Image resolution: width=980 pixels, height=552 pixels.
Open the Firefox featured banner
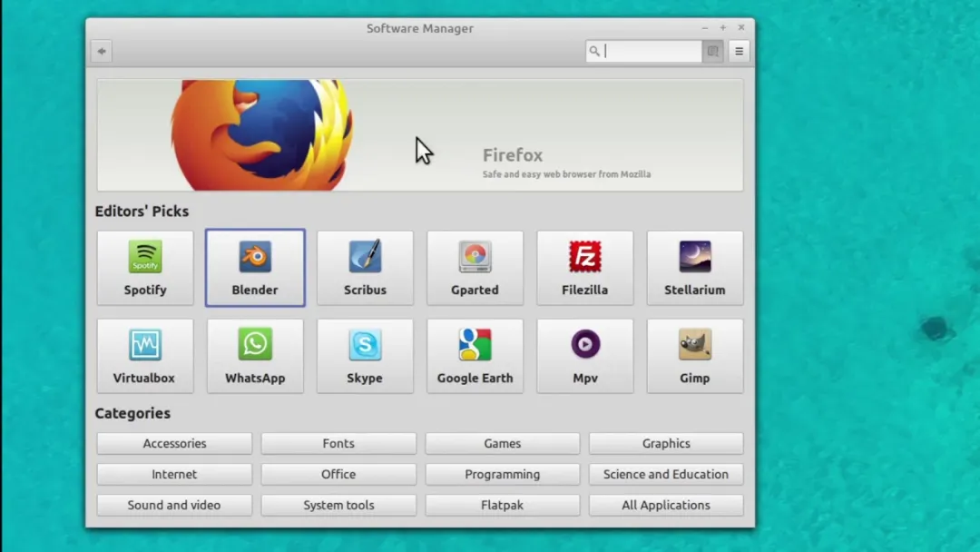click(420, 135)
